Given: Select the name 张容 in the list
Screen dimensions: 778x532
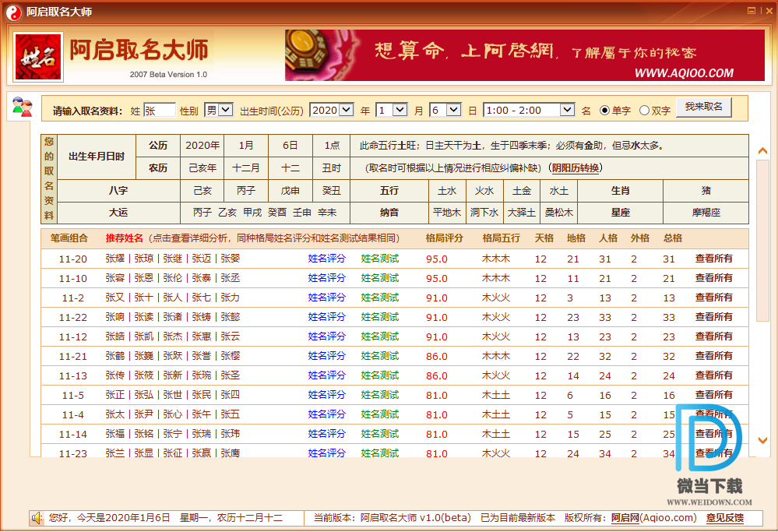Looking at the screenshot, I should [x=115, y=278].
